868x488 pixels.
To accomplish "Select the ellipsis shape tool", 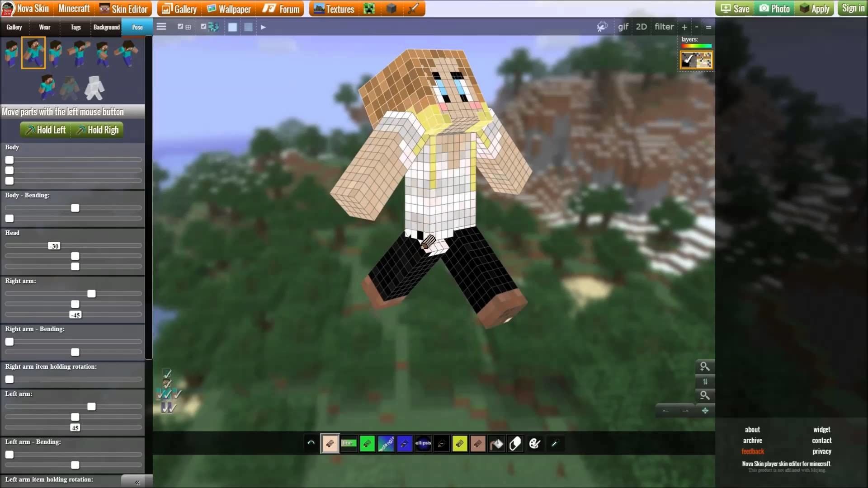I will tap(423, 443).
